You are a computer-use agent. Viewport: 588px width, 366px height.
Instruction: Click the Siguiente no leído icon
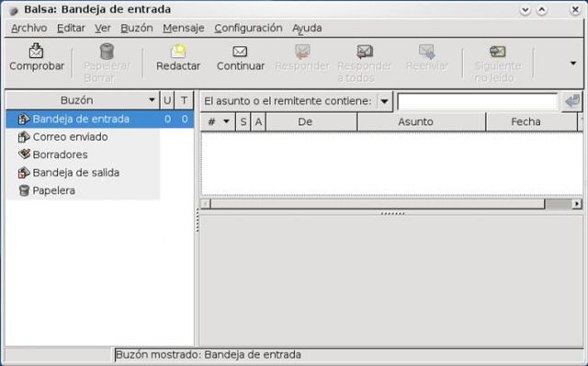pyautogui.click(x=498, y=51)
